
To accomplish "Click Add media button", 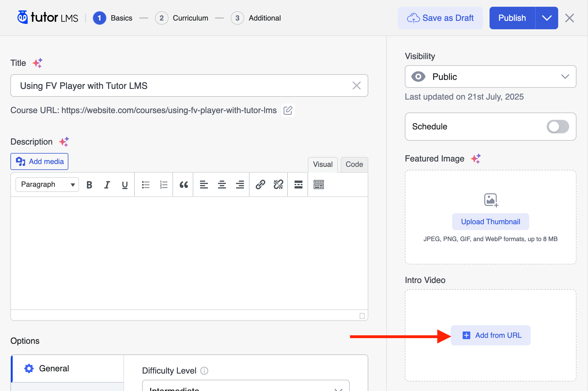I will (x=39, y=161).
